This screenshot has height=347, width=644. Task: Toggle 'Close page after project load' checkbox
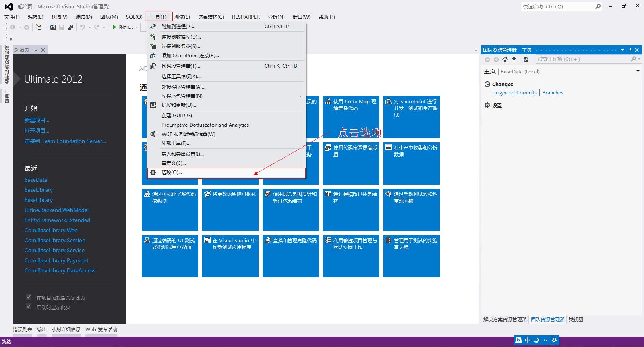tap(29, 297)
